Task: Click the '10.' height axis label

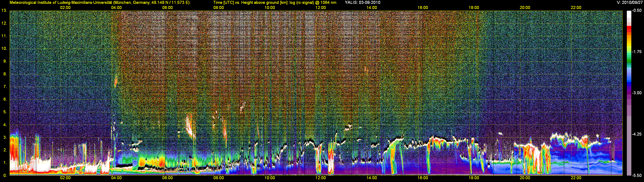Action: click(4, 49)
